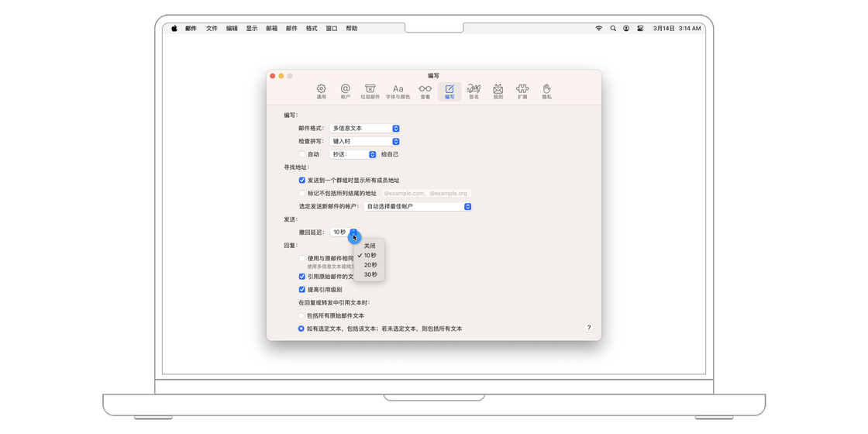868x434 pixels.
Task: Choose 20秒 in undo delay menu
Action: (369, 264)
